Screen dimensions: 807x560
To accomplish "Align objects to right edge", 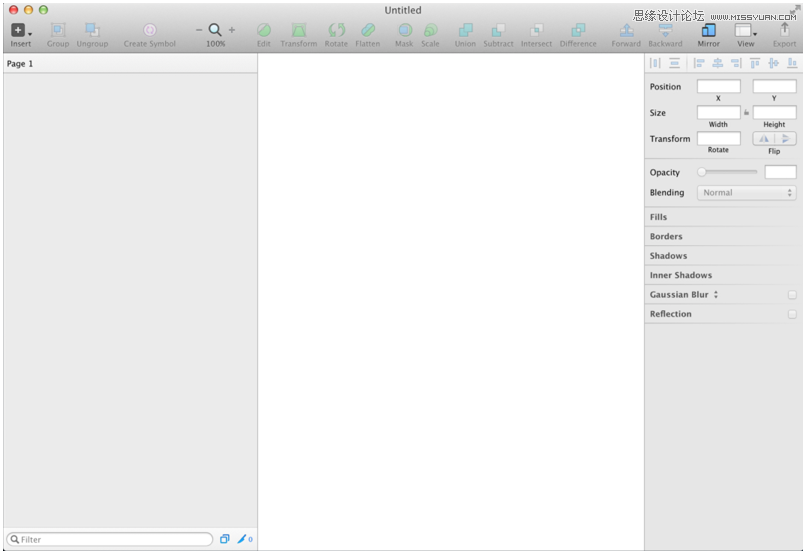I will tap(736, 63).
